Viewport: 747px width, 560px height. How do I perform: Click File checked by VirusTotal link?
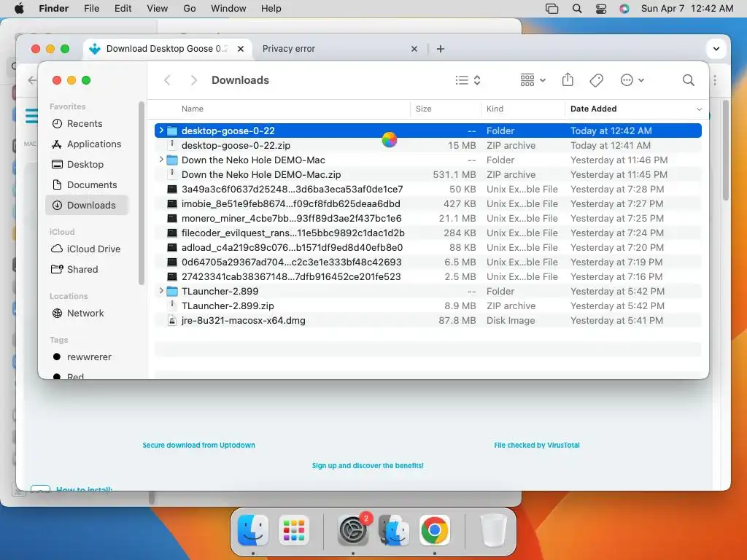point(537,446)
